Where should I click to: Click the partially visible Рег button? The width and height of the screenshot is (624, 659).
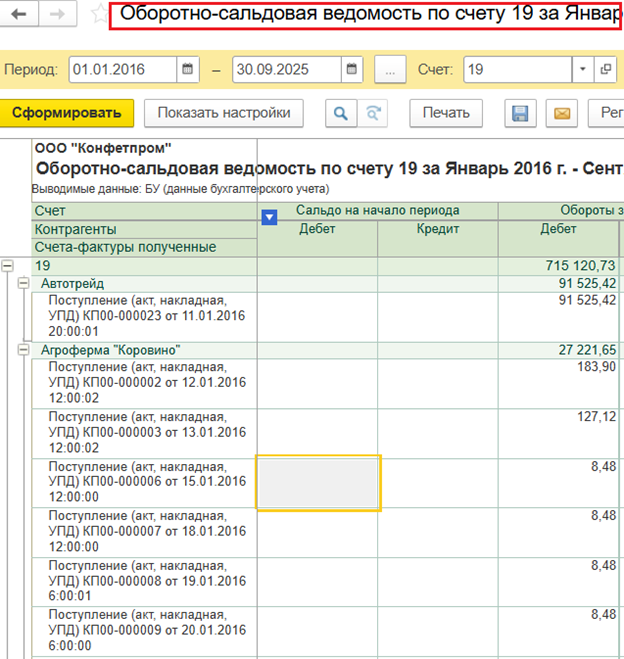click(x=606, y=113)
